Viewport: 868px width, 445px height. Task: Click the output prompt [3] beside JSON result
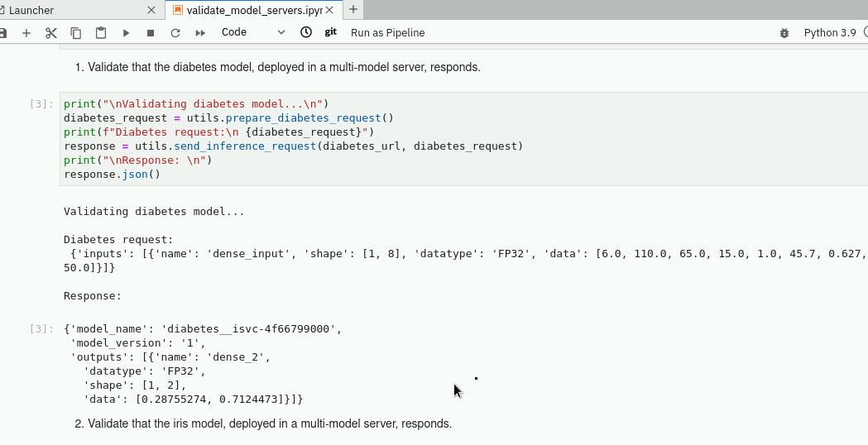click(x=41, y=328)
